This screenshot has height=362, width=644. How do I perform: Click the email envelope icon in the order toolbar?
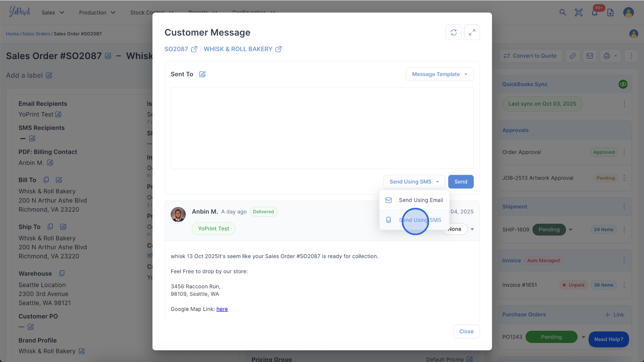tap(590, 56)
